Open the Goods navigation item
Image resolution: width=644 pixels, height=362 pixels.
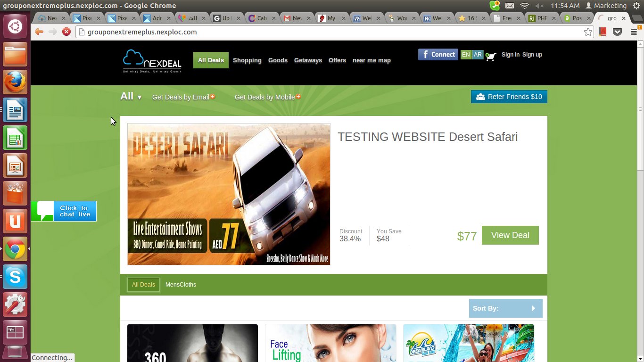pyautogui.click(x=278, y=60)
